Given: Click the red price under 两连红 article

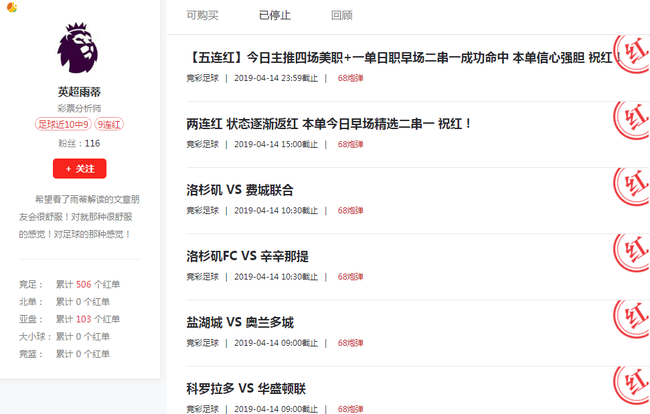Looking at the screenshot, I should tap(350, 145).
